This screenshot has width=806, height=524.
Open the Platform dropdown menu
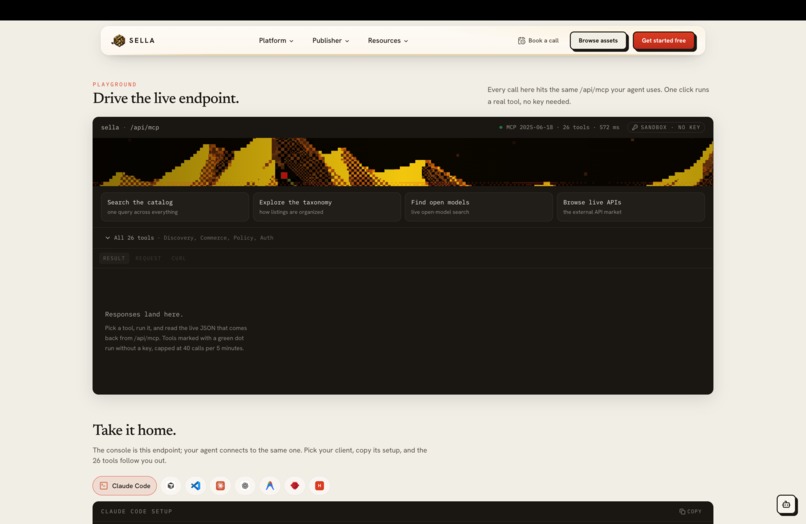point(276,41)
